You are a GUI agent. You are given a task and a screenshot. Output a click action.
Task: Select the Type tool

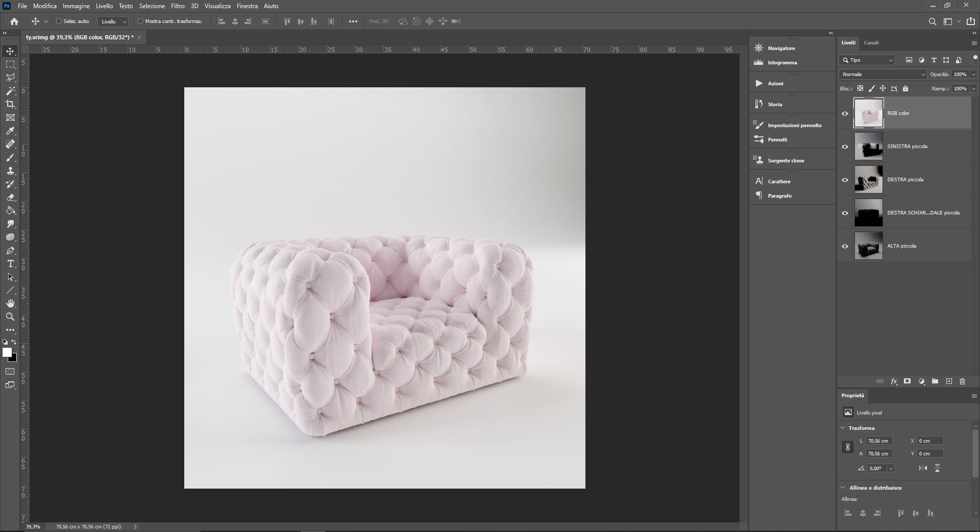[10, 264]
